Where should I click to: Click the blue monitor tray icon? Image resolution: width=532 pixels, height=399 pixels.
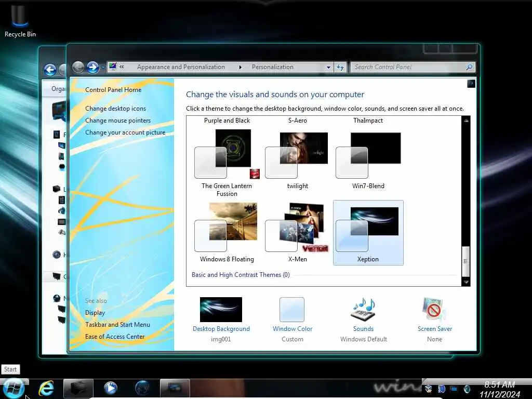(454, 389)
